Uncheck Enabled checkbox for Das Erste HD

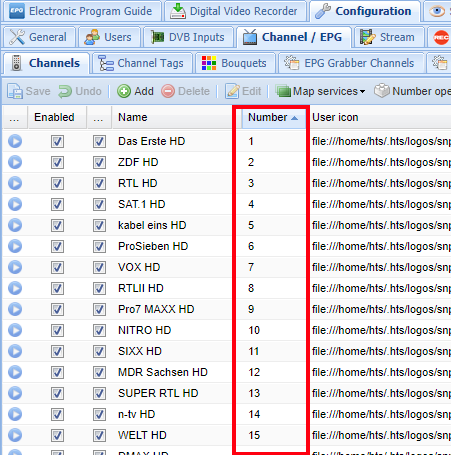pos(57,141)
